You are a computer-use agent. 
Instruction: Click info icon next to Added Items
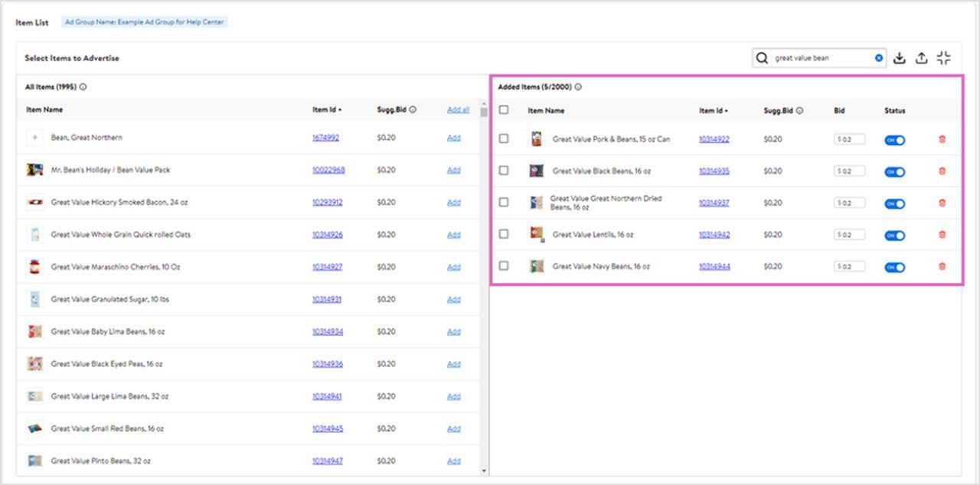pyautogui.click(x=578, y=87)
